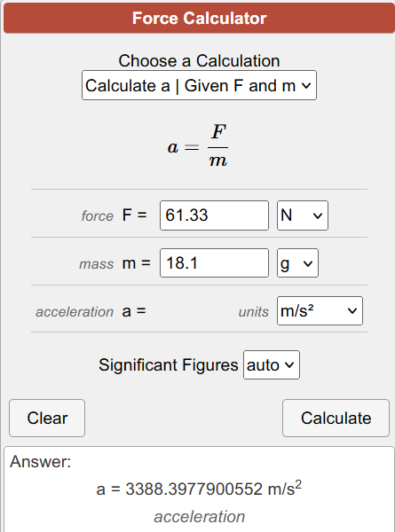395x532 pixels.
Task: Click the italic acceleration label beside a =
Action: 75,312
